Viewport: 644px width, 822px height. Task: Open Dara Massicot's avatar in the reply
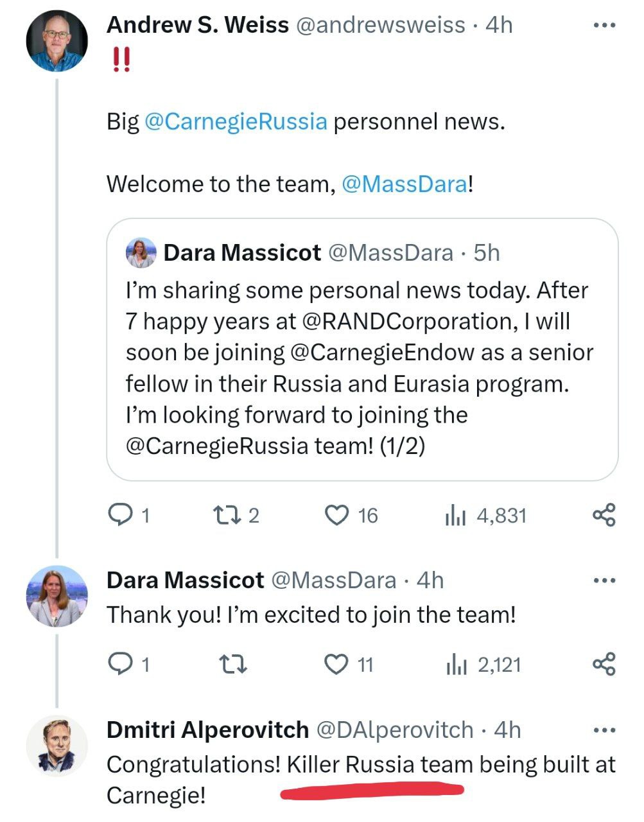tap(57, 596)
